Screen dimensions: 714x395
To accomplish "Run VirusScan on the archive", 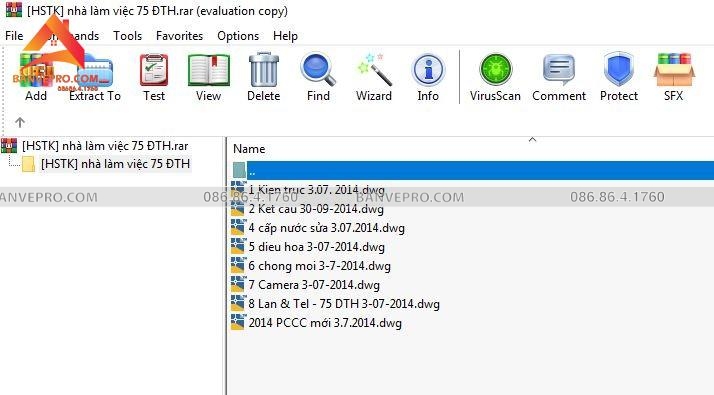I will 495,77.
